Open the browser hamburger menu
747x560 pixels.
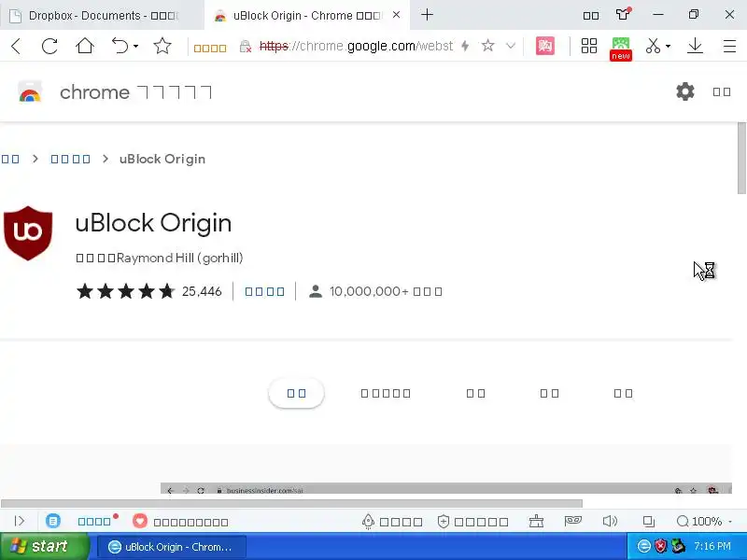[729, 46]
